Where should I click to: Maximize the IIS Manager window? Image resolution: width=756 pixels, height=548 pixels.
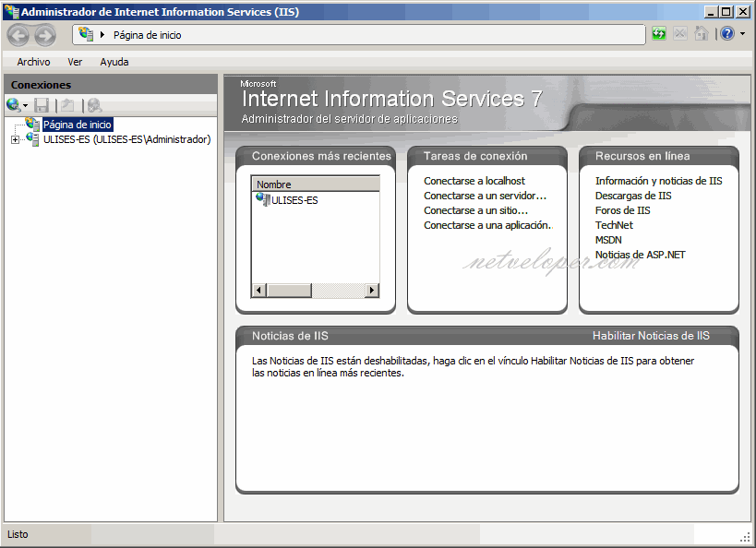tap(726, 12)
